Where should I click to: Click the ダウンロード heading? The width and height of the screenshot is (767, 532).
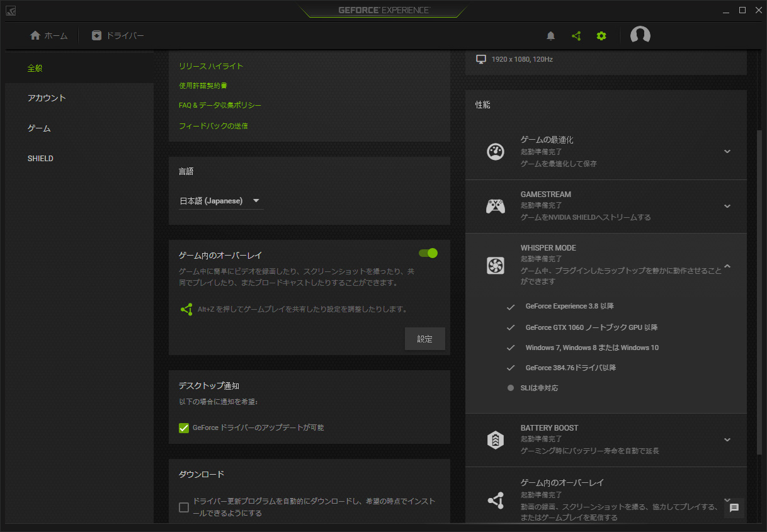202,474
